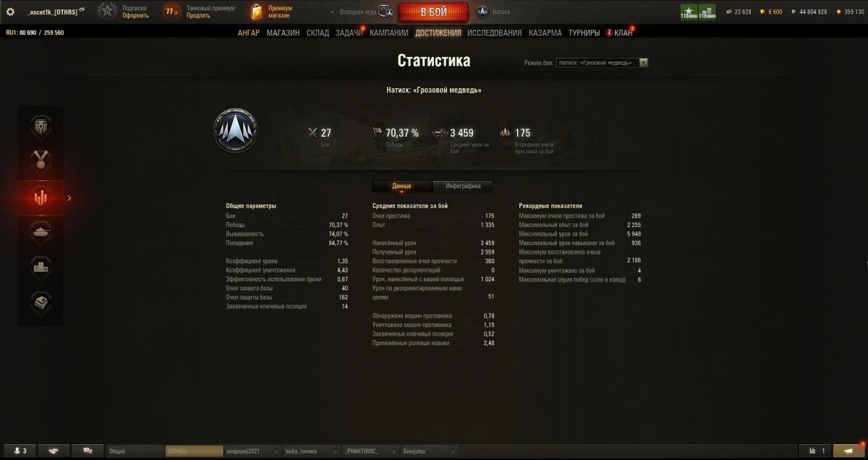Open the vehicles sidebar section with tank icon

point(41,232)
